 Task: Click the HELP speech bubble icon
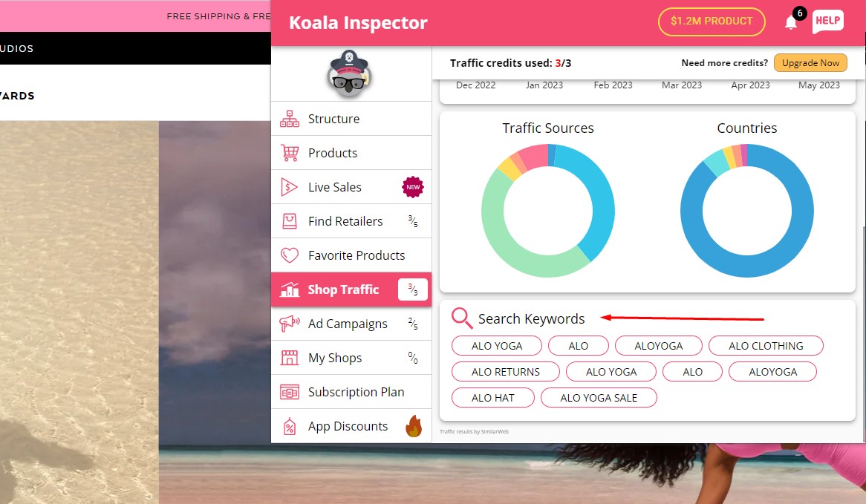click(828, 21)
